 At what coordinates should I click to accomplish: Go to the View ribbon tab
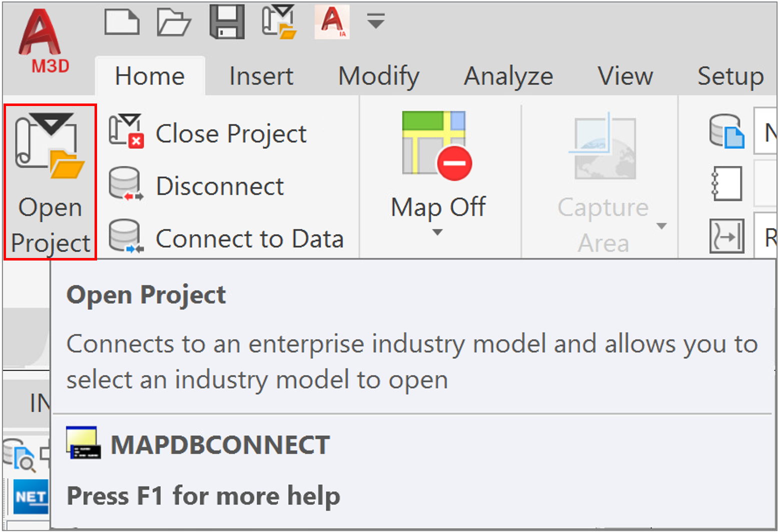[625, 76]
